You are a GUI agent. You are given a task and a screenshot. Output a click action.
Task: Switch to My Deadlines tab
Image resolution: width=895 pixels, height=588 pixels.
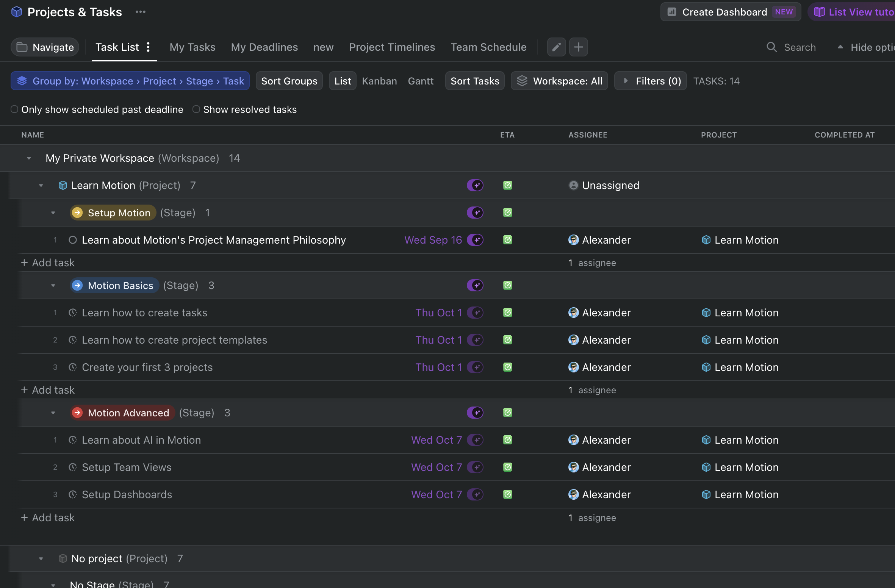pyautogui.click(x=264, y=47)
